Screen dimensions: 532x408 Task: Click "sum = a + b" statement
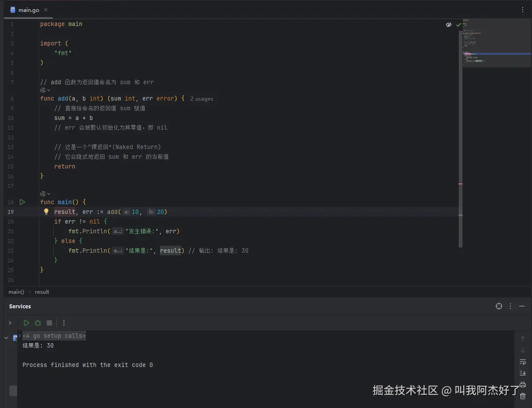coord(74,118)
